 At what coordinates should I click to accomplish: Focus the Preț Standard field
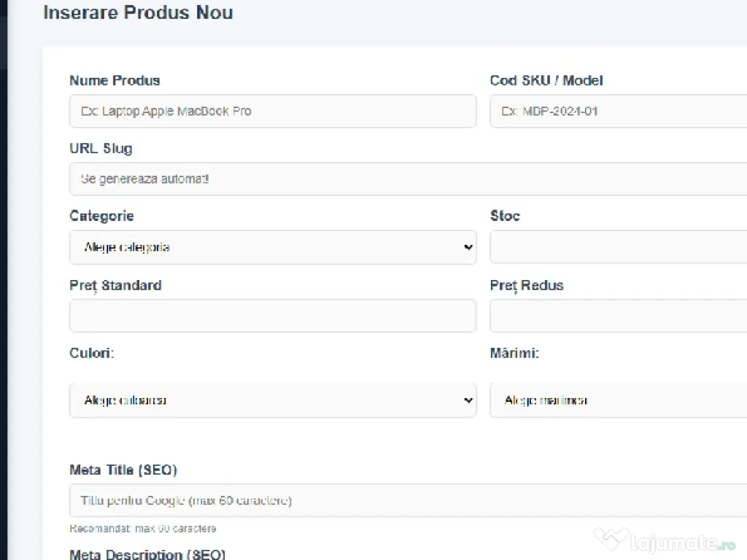(273, 316)
